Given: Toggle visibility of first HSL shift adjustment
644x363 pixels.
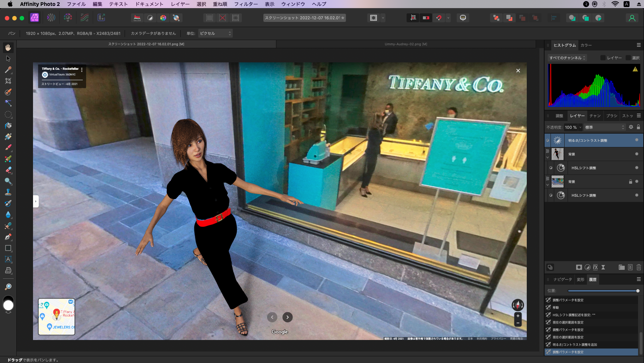Looking at the screenshot, I should (x=637, y=168).
